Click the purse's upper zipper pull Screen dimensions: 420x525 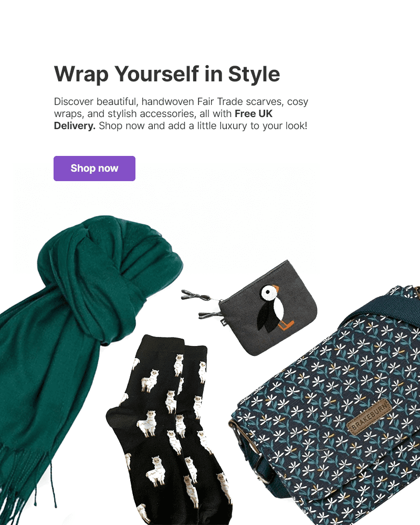(x=196, y=295)
